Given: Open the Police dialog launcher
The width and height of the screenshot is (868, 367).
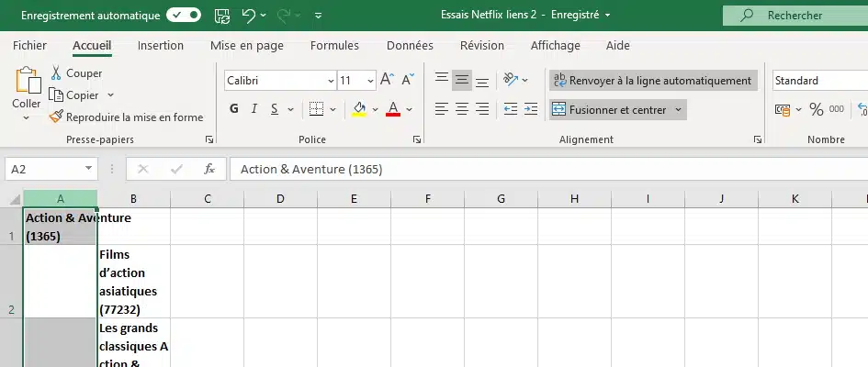Looking at the screenshot, I should click(x=417, y=139).
